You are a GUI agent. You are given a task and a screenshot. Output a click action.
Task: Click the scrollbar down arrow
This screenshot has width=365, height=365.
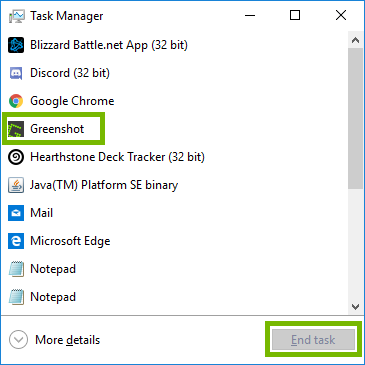pos(355,307)
